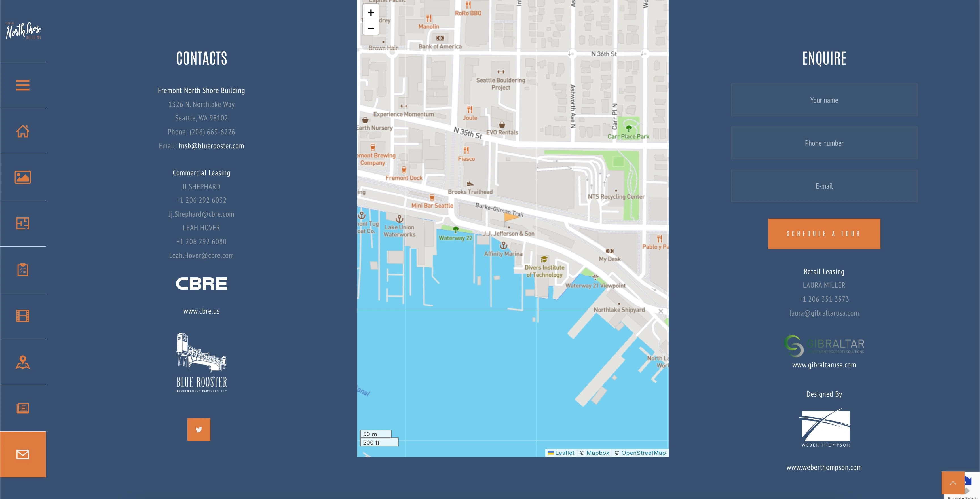Click the email/envelope icon in sidebar

22,454
